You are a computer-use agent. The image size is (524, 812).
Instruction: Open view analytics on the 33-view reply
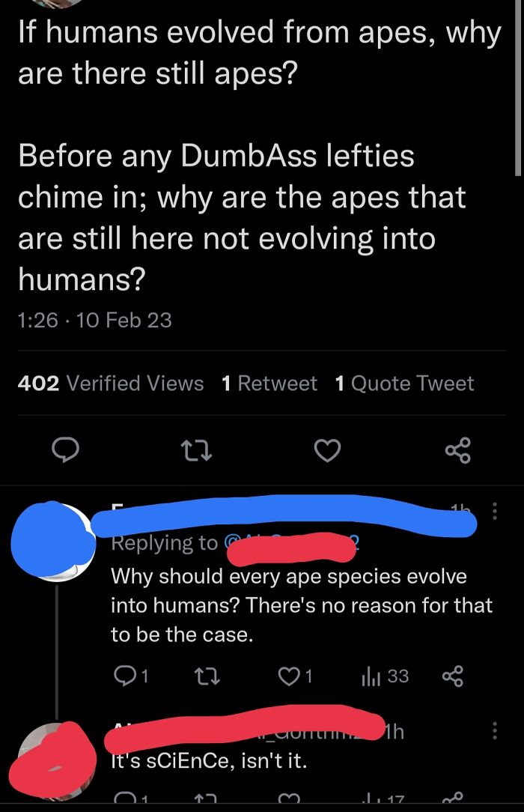376,675
